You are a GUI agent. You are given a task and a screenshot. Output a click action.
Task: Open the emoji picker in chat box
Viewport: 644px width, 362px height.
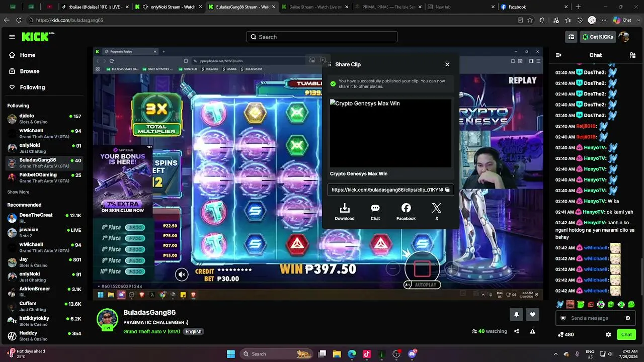628,318
